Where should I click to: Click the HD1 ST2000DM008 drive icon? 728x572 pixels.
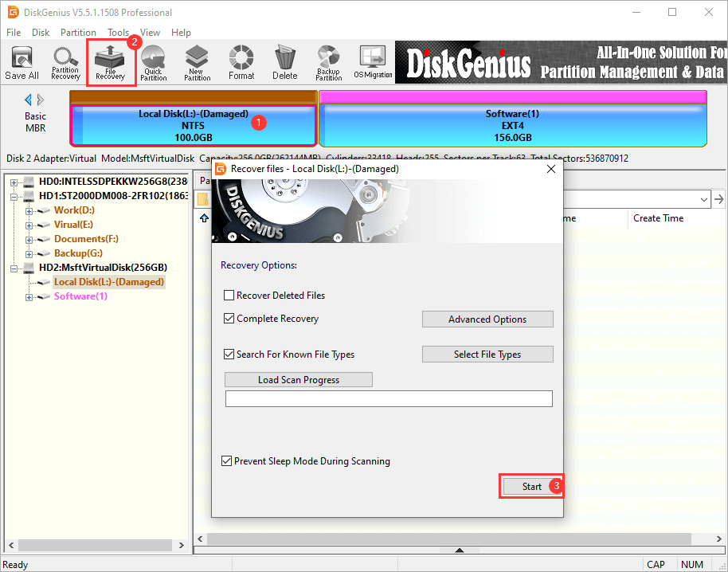(29, 196)
